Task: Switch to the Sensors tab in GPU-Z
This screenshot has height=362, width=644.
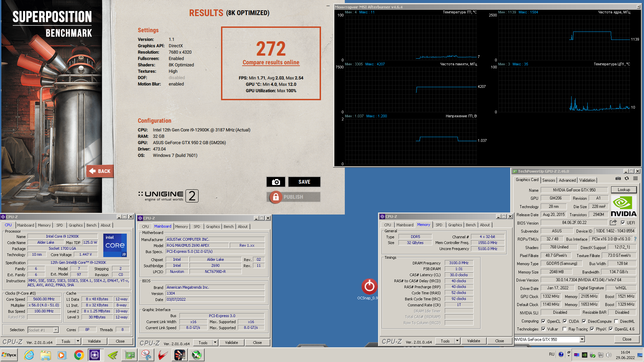Action: (x=549, y=180)
